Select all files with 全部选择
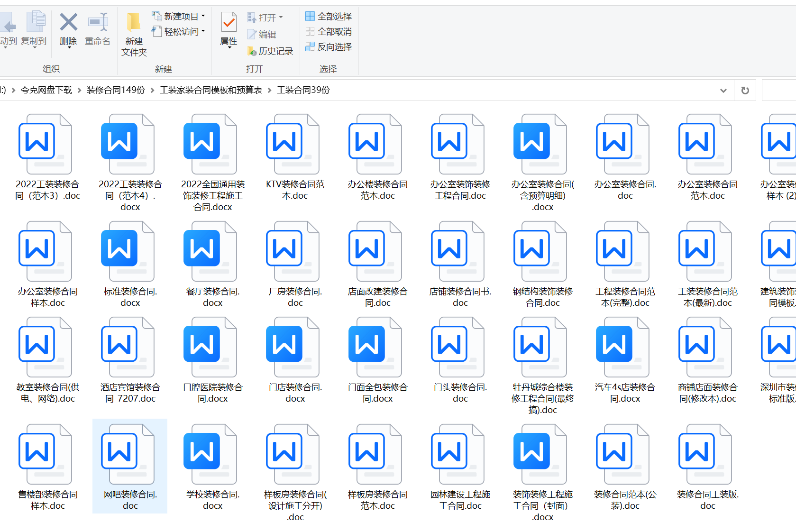The height and width of the screenshot is (532, 796). [329, 17]
